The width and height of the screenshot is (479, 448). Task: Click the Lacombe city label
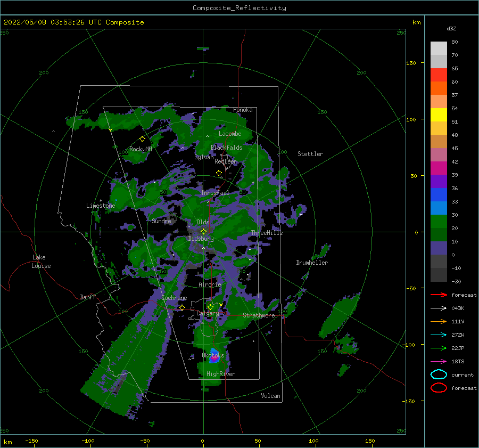point(230,134)
